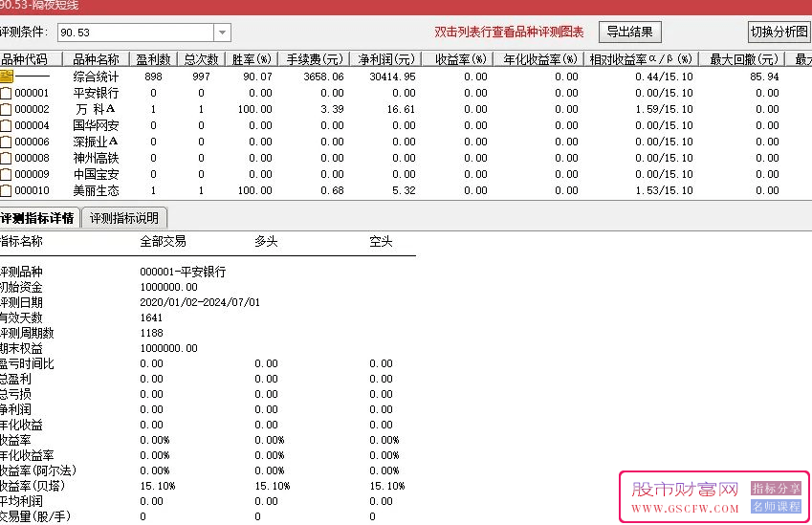Image resolution: width=812 pixels, height=525 pixels.
Task: Click the fee value 3658.06
Action: 323,77
